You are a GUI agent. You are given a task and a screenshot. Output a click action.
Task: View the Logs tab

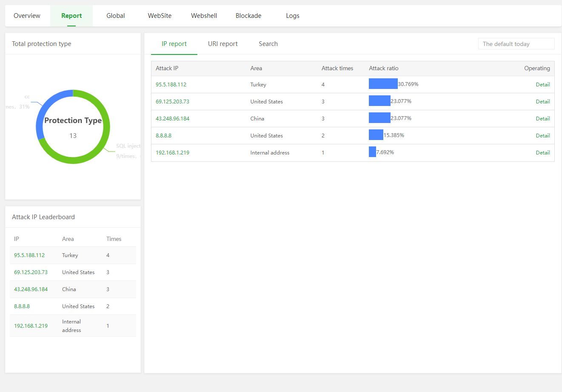point(292,16)
